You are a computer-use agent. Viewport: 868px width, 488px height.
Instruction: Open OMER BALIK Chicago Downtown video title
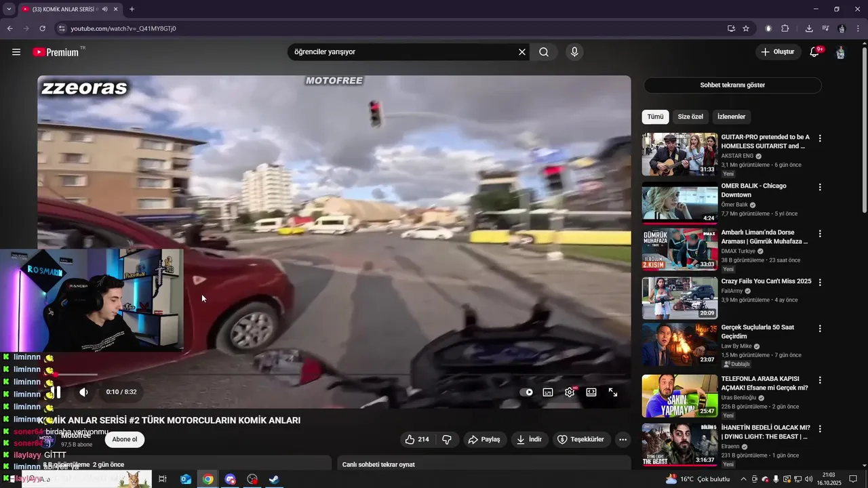(754, 190)
